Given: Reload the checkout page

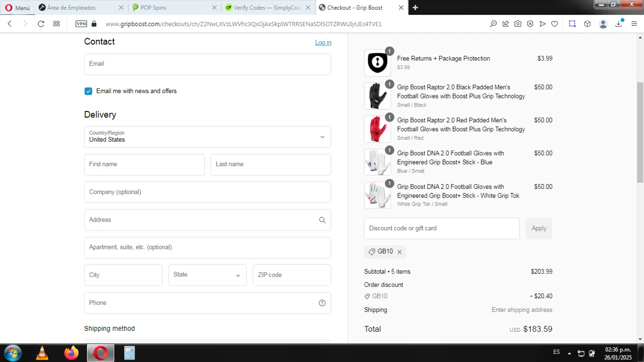Looking at the screenshot, I should 41,24.
